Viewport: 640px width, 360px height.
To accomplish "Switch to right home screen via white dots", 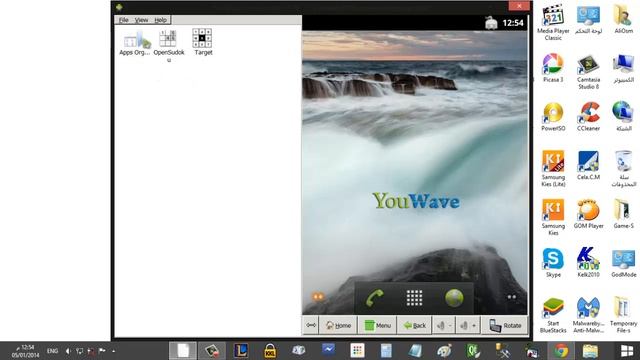I will pyautogui.click(x=511, y=297).
